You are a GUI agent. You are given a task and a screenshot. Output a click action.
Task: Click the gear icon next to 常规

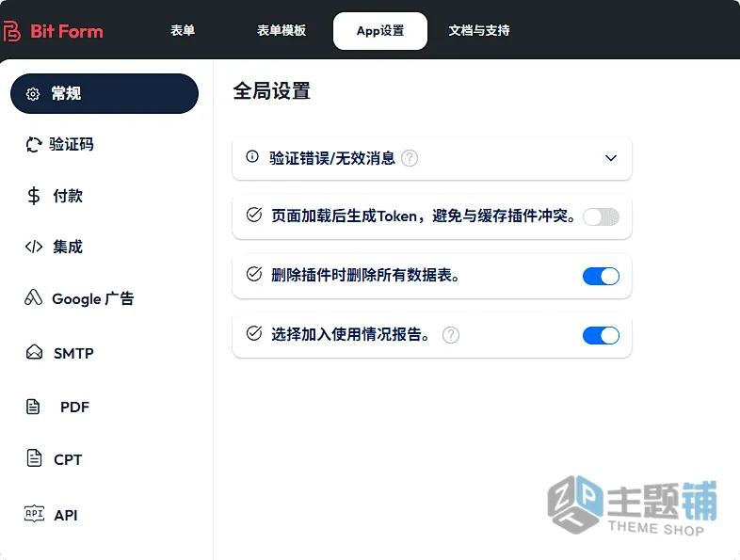coord(33,94)
